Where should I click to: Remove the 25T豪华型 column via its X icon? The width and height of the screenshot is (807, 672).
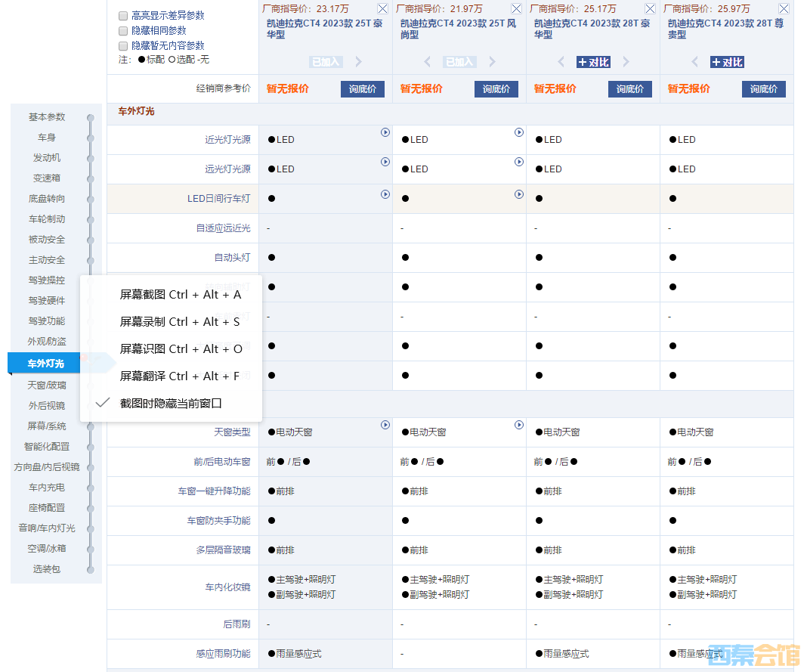382,9
